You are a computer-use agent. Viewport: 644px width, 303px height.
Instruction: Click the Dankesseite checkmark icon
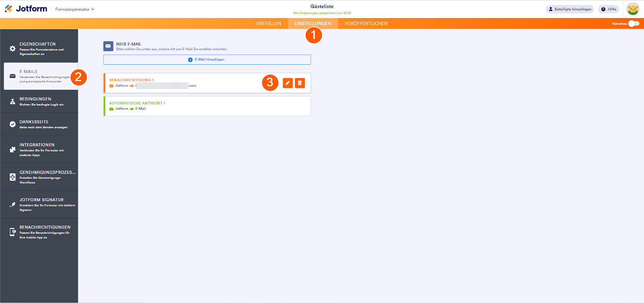pos(12,124)
